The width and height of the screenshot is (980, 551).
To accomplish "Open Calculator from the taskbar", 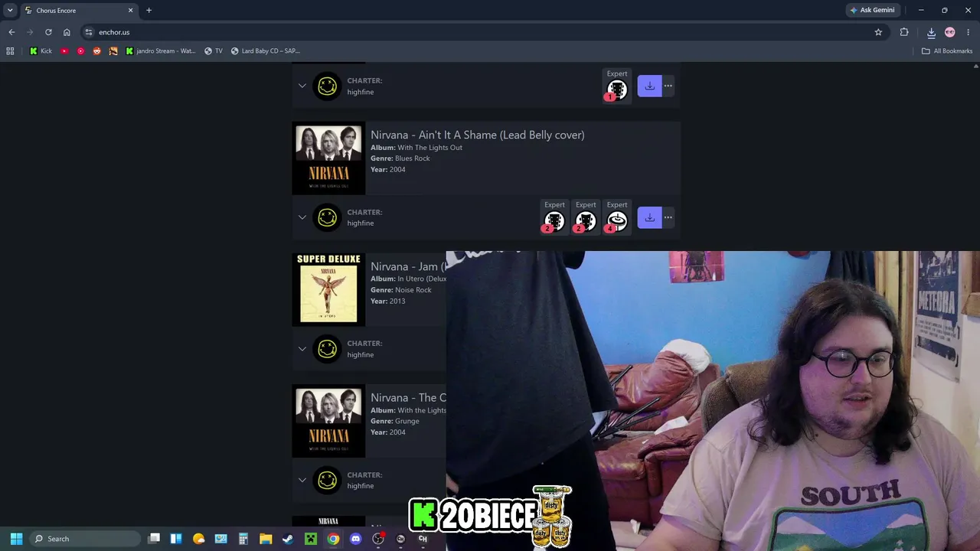I will (243, 539).
